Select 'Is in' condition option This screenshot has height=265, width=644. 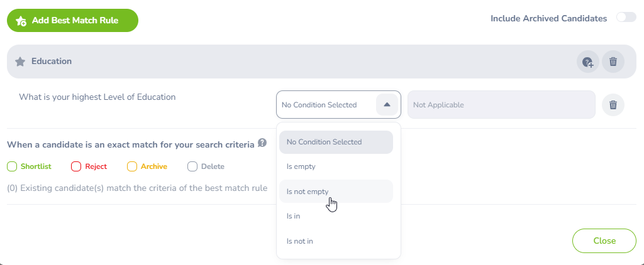tap(293, 216)
